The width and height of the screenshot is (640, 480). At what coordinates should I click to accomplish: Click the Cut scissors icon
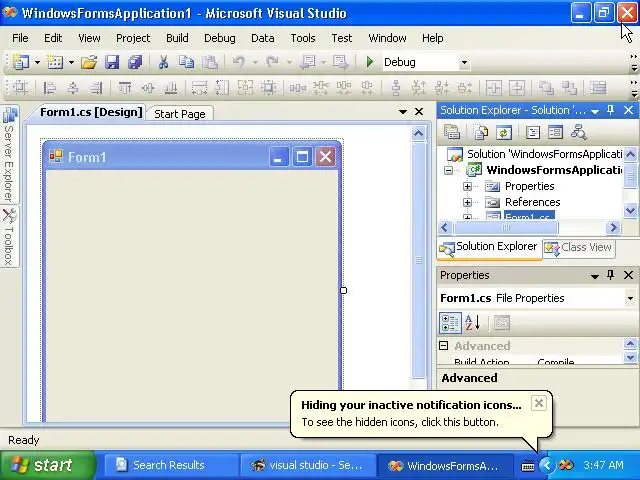pos(163,62)
